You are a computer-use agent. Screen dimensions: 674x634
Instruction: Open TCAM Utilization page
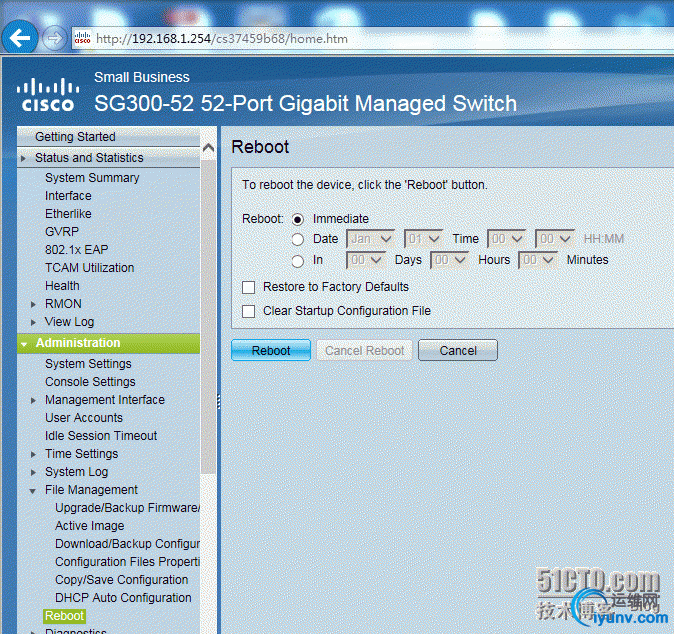point(89,268)
